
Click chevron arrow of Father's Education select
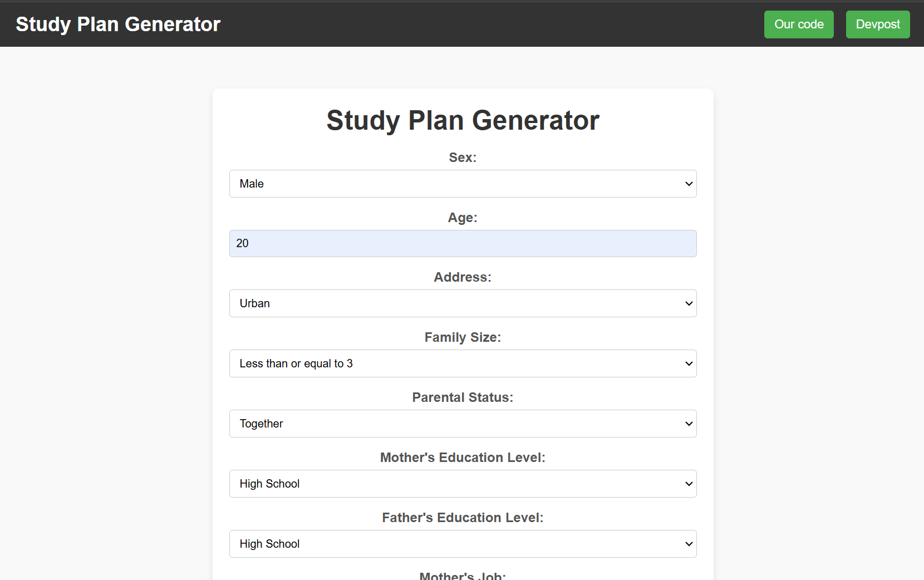tap(689, 544)
